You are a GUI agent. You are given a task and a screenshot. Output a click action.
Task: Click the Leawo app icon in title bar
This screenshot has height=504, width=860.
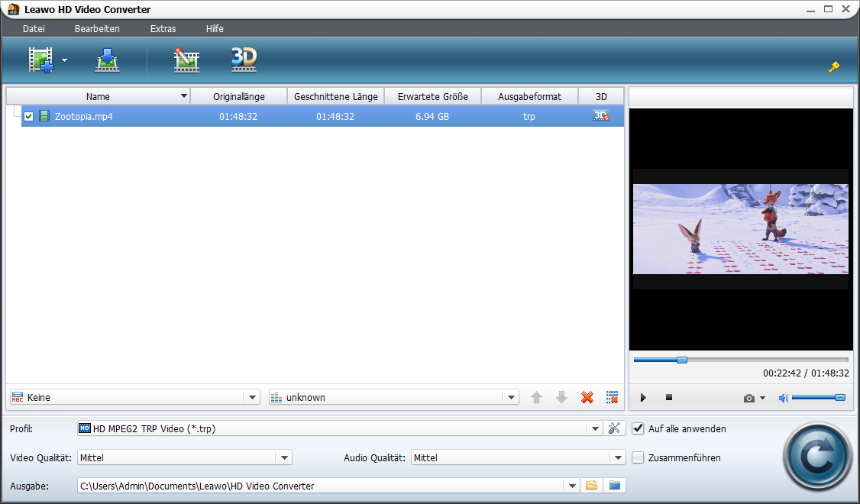tap(13, 9)
